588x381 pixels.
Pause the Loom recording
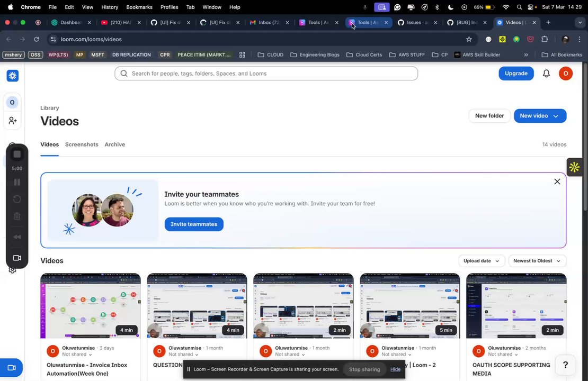click(x=17, y=183)
